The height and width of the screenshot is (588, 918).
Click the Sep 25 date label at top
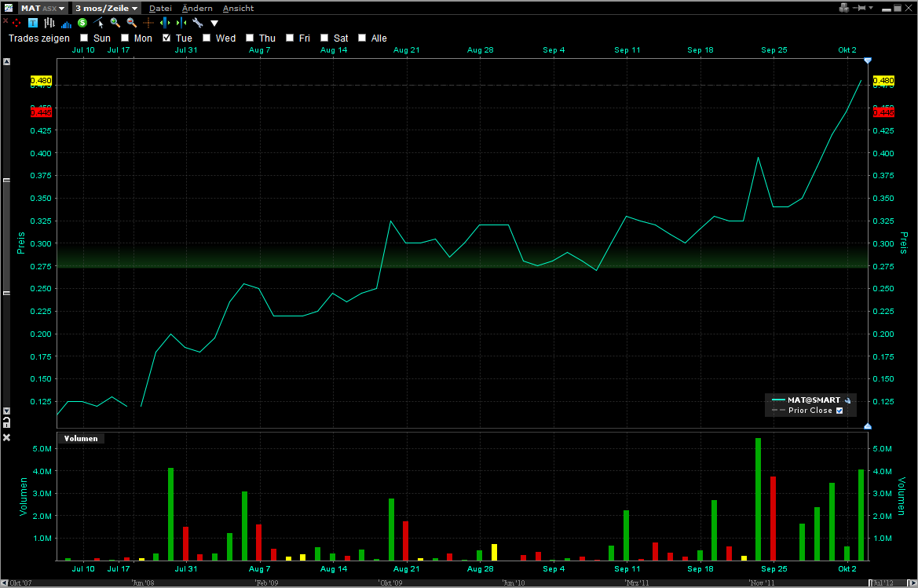click(774, 49)
